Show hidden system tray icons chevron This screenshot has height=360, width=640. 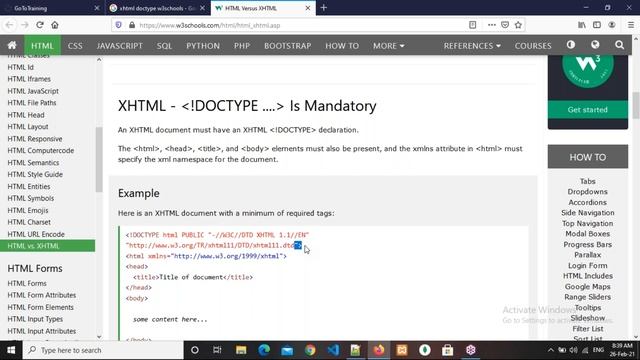pos(551,350)
